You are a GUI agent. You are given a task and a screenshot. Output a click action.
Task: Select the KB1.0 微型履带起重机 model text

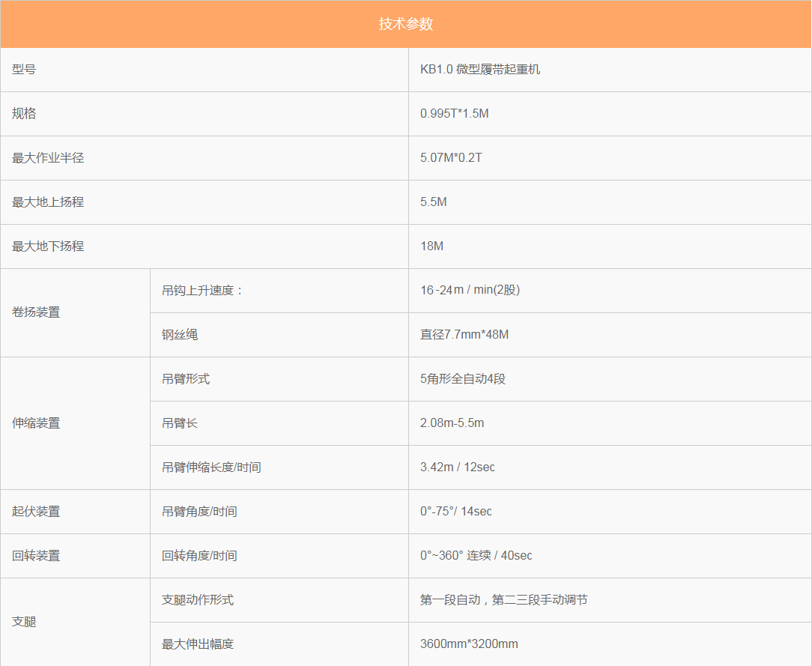coord(480,70)
